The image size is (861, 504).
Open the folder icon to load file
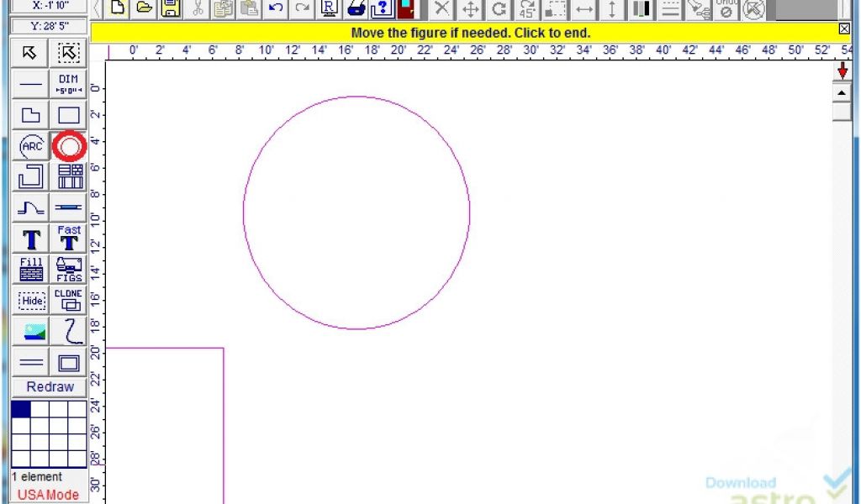coord(145,9)
